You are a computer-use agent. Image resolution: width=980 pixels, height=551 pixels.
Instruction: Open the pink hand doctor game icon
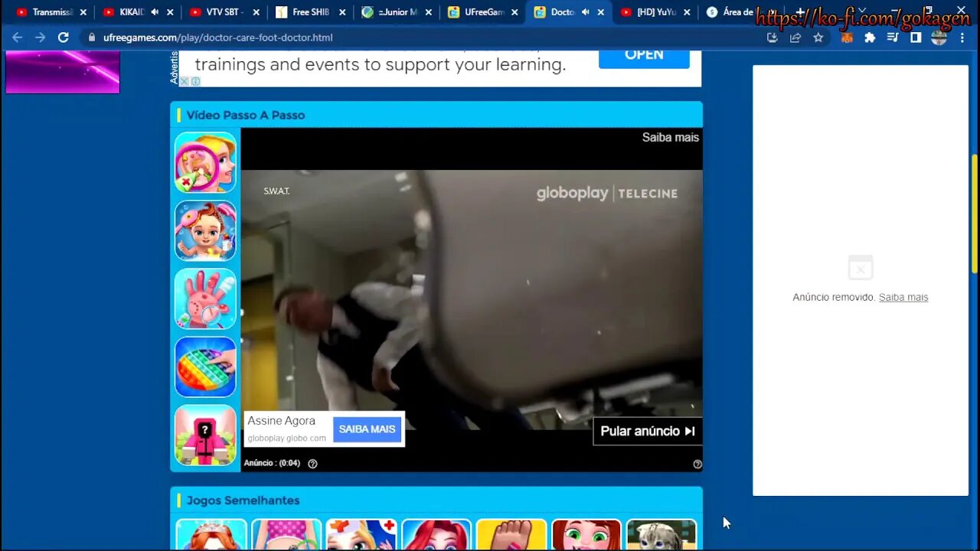205,298
